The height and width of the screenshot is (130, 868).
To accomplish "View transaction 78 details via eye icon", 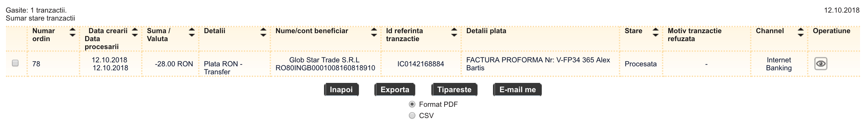I will (821, 63).
